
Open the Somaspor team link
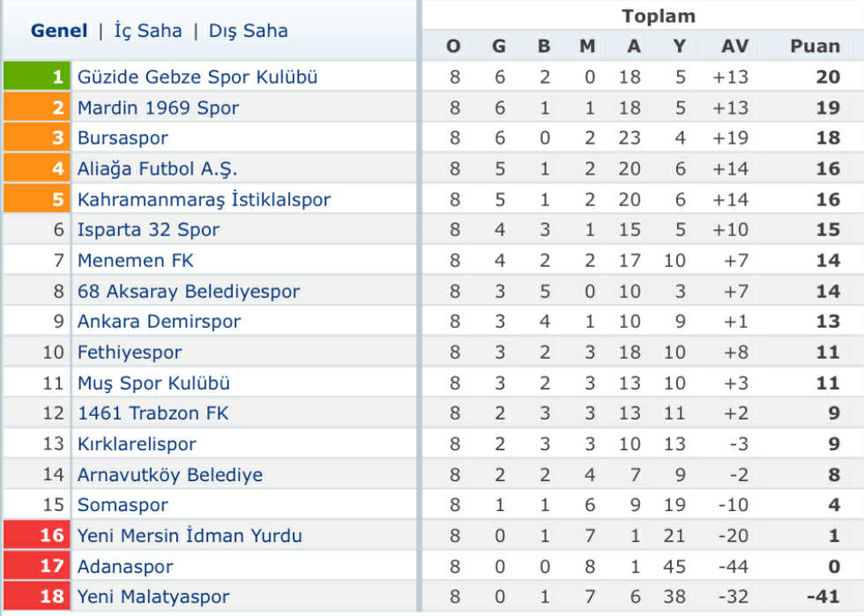click(123, 505)
